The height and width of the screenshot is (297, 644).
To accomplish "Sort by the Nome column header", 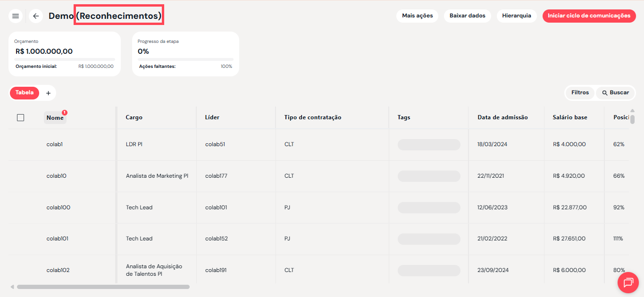I will coord(55,118).
